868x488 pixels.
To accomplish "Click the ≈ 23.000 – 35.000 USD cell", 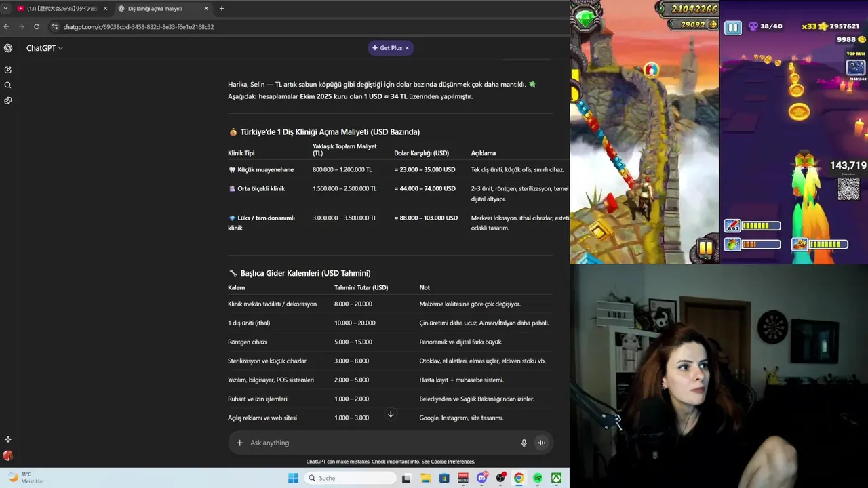I will (x=425, y=169).
